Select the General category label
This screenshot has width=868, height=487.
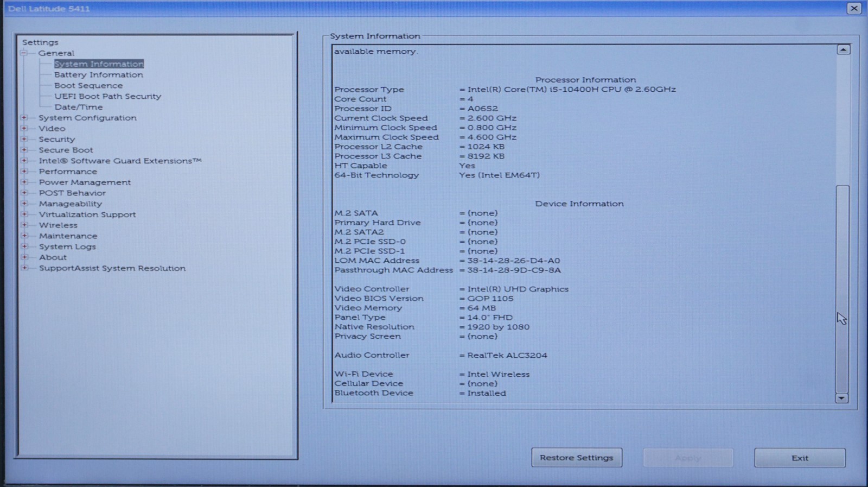pos(56,53)
